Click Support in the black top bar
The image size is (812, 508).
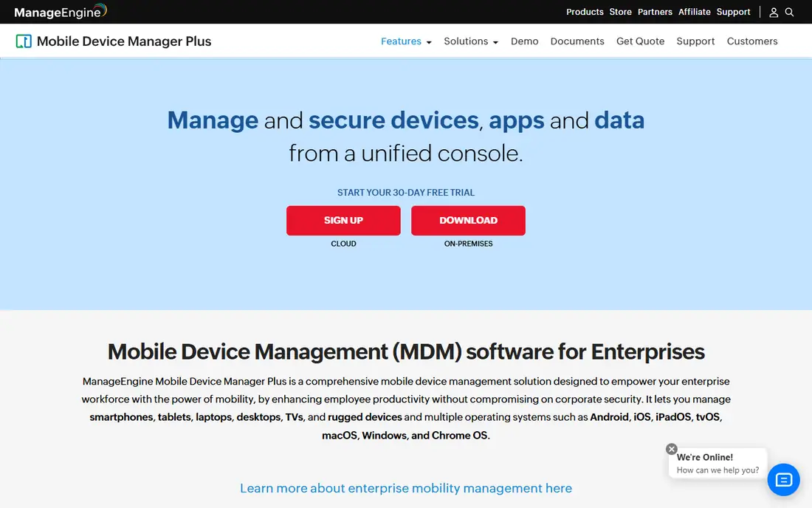click(733, 11)
